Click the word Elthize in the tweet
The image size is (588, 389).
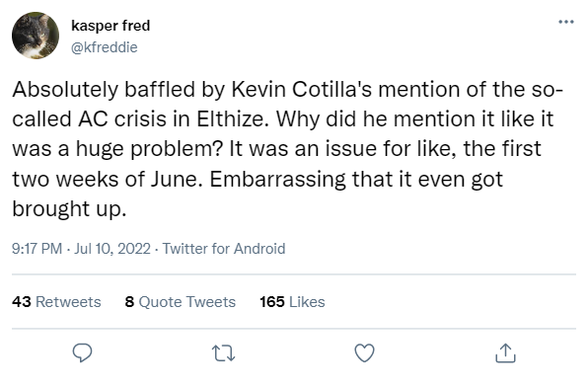click(x=233, y=119)
